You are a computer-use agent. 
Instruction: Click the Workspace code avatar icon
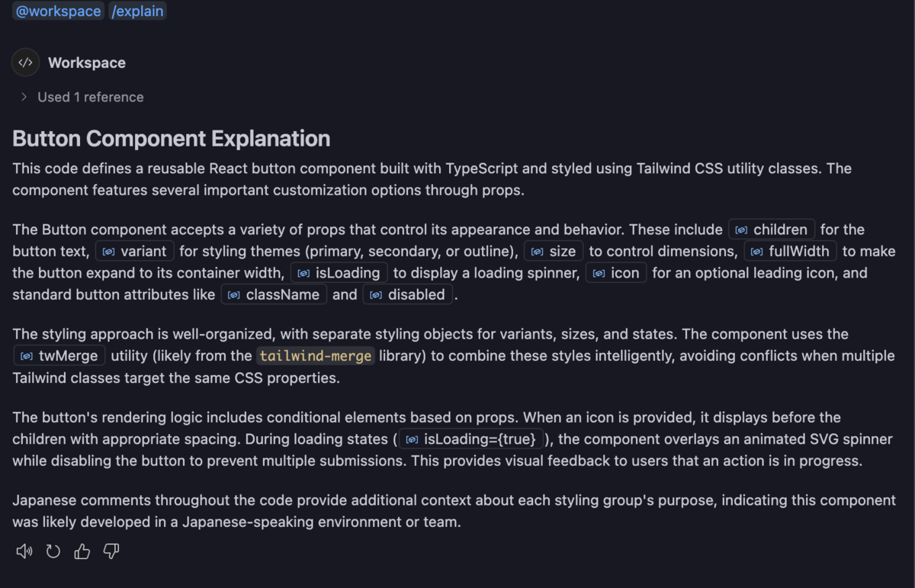(x=25, y=63)
